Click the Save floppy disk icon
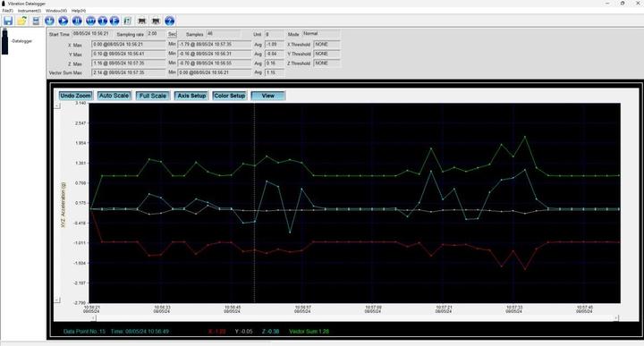Viewport: 644px width, 346px height. pyautogui.click(x=8, y=21)
